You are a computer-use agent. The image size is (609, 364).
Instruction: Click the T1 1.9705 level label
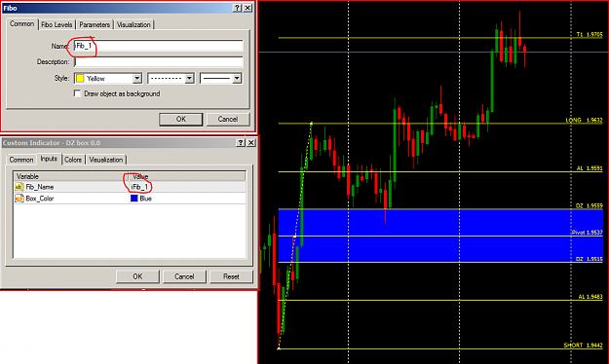[x=590, y=34]
